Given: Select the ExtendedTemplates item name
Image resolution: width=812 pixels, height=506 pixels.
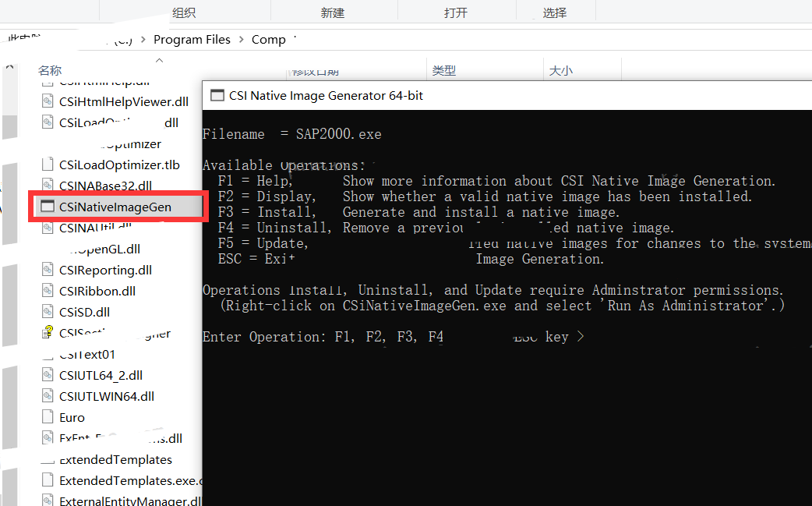Looking at the screenshot, I should click(x=115, y=459).
